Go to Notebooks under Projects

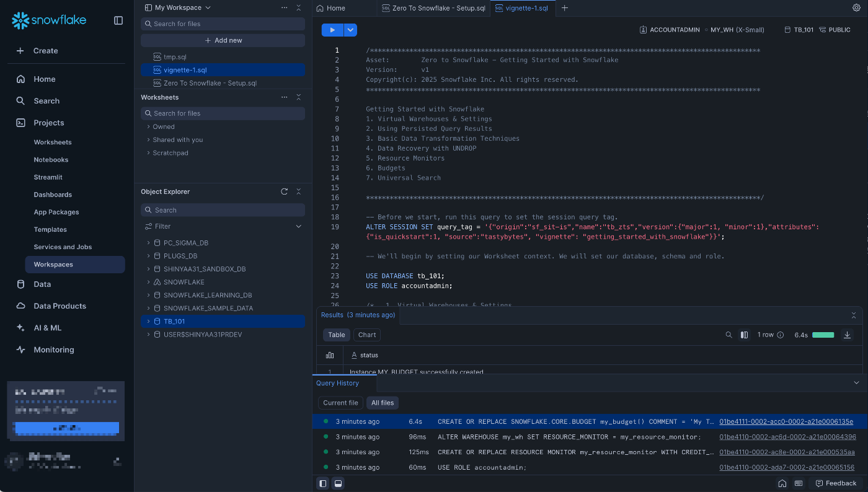(x=51, y=160)
